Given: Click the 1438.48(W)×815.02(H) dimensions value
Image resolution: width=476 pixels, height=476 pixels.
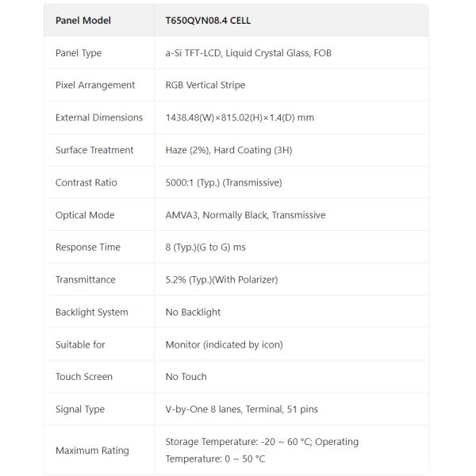Looking at the screenshot, I should [240, 117].
